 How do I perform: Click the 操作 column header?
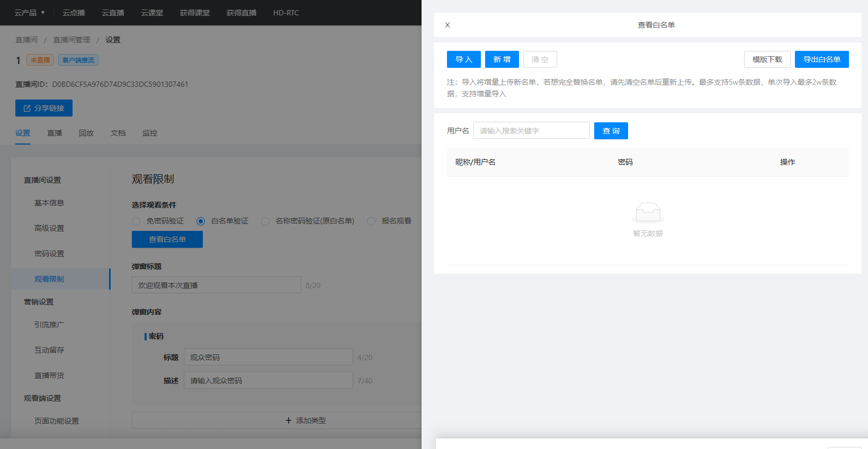pyautogui.click(x=788, y=162)
